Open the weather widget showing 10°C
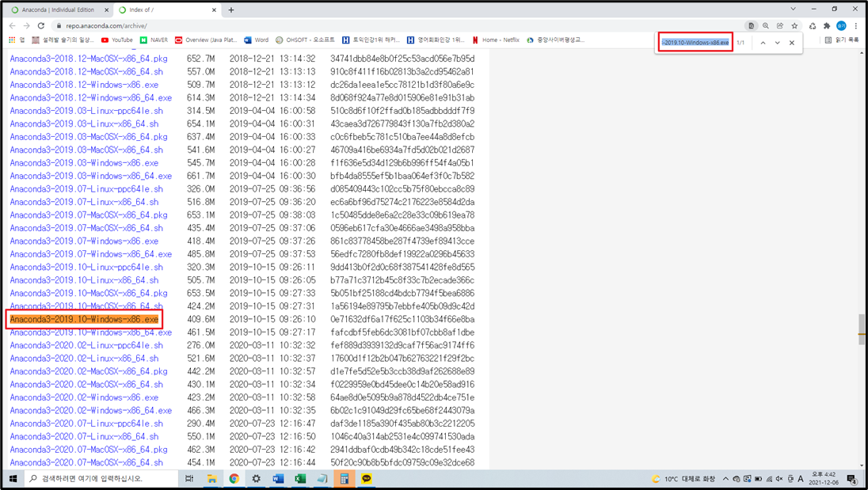Image resolution: width=868 pixels, height=490 pixels. [x=683, y=478]
